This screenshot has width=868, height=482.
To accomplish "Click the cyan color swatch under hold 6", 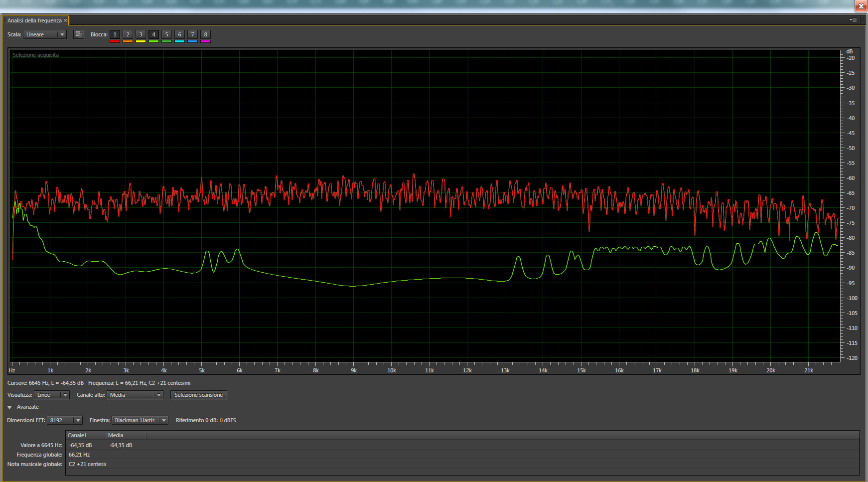I will (x=179, y=41).
